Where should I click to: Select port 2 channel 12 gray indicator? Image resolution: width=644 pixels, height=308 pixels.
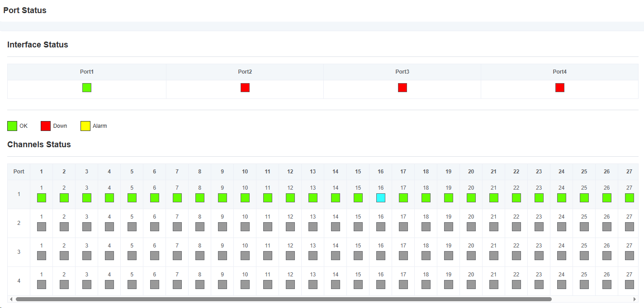(x=290, y=227)
